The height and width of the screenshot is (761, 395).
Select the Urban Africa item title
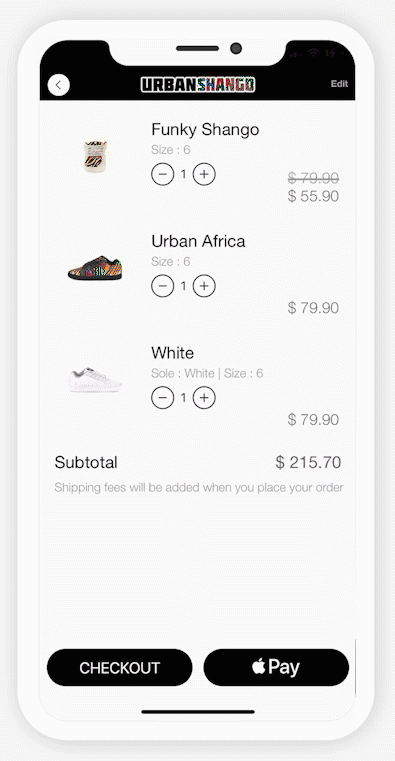[x=198, y=241]
